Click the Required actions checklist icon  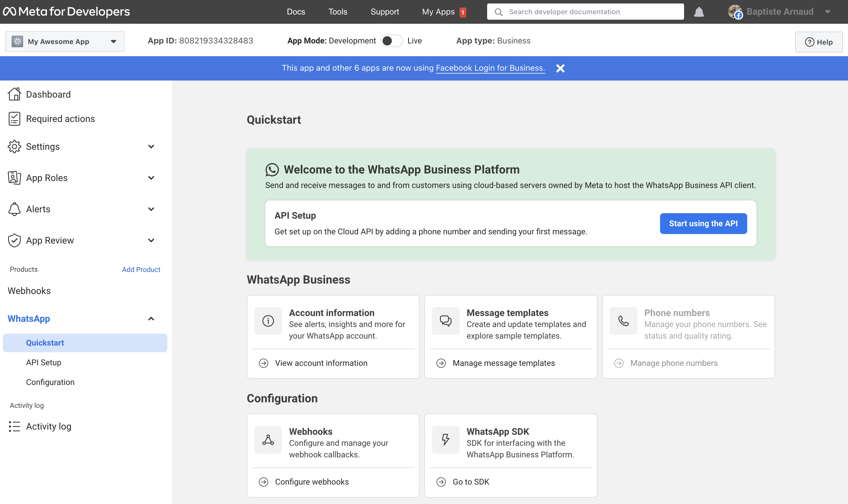[x=14, y=118]
